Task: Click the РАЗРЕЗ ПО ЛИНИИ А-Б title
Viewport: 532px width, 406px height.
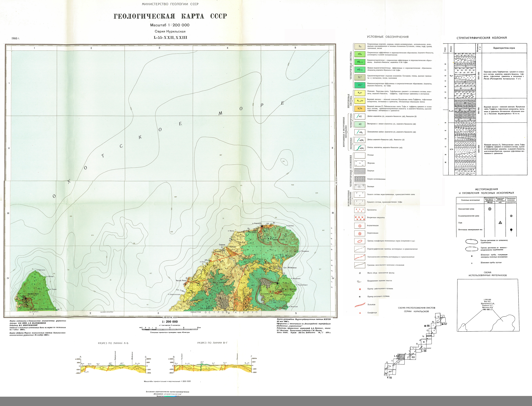Action: pyautogui.click(x=113, y=343)
